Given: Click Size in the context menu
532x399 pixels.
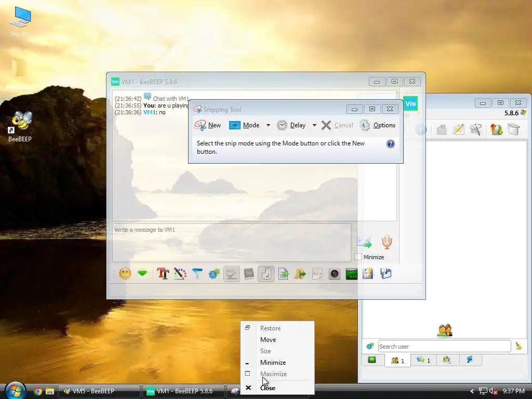Looking at the screenshot, I should (277, 351).
